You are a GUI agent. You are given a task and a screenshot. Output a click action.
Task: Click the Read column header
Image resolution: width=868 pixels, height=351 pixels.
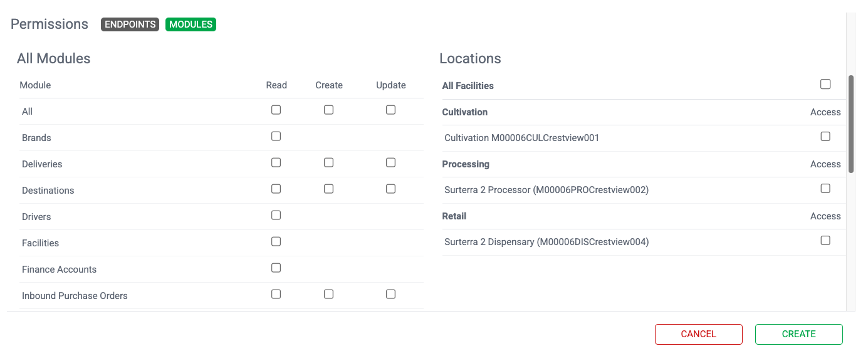tap(276, 85)
